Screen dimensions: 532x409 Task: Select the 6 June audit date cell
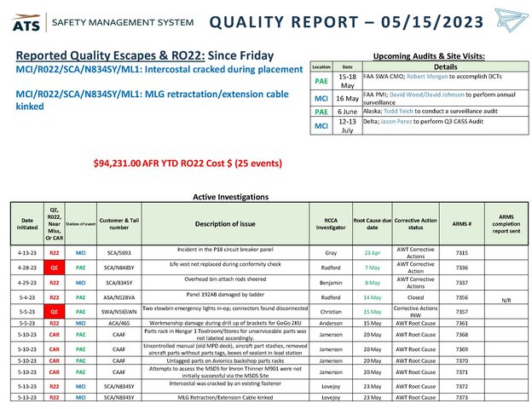pos(348,112)
